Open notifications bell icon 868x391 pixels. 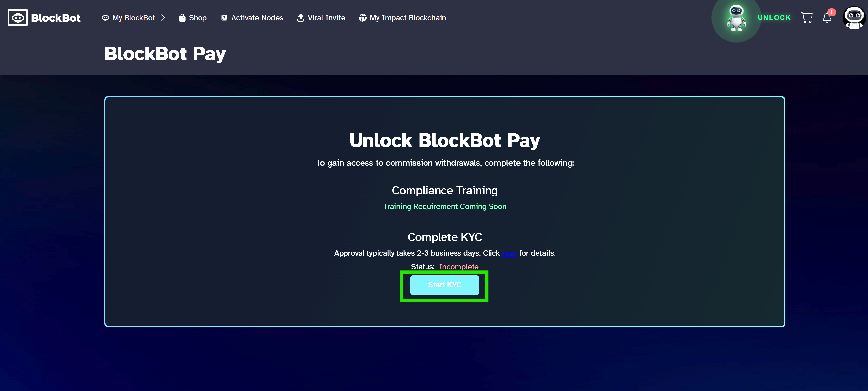(x=827, y=18)
